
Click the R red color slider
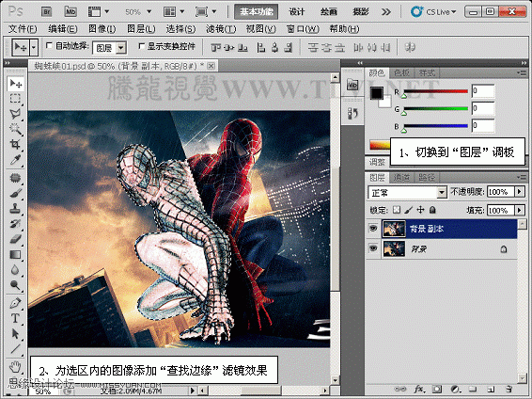coord(435,91)
